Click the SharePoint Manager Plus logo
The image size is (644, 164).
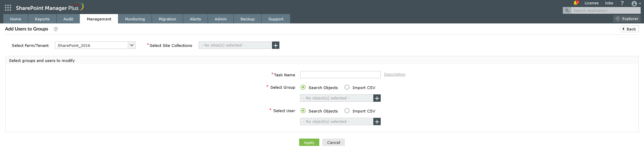(x=50, y=7)
